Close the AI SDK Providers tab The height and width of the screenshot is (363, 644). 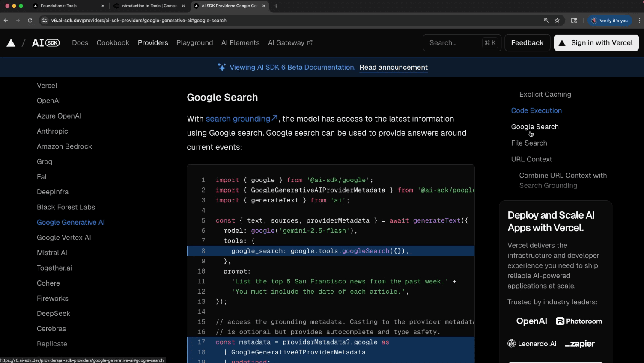pyautogui.click(x=264, y=6)
